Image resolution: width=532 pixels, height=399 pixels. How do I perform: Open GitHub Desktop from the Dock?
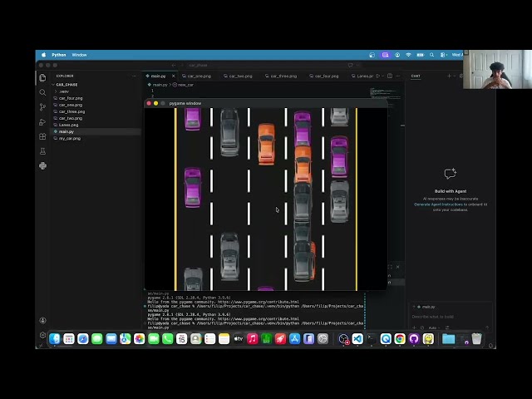pyautogui.click(x=414, y=339)
